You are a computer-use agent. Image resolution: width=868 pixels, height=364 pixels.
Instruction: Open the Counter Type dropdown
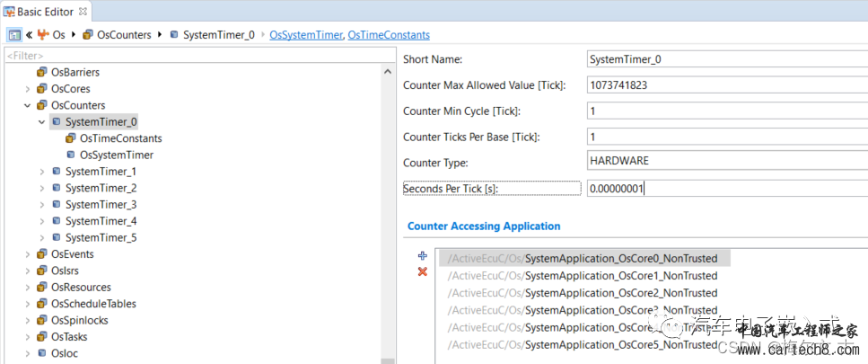tap(725, 161)
